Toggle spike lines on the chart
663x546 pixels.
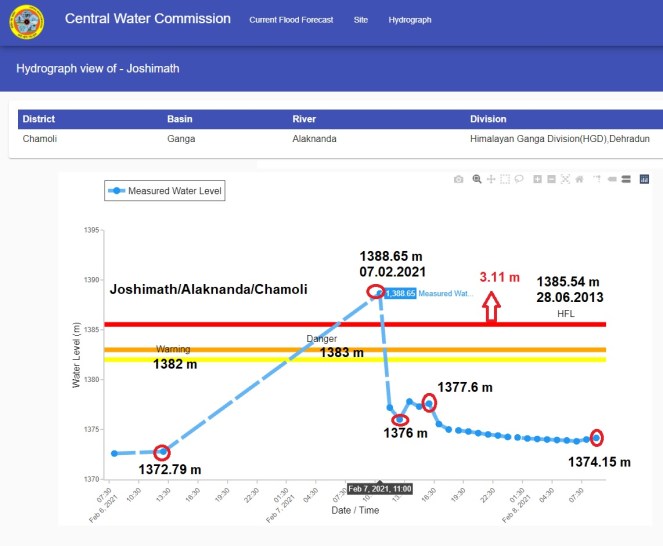pyautogui.click(x=597, y=179)
